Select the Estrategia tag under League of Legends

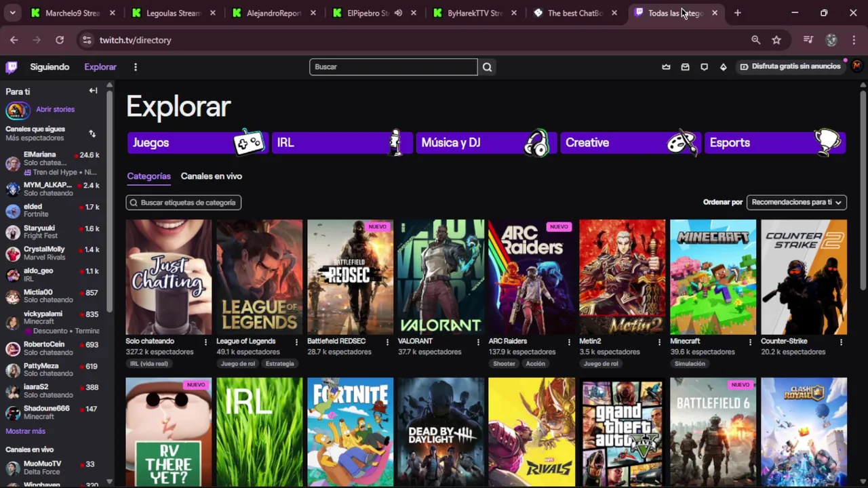click(x=280, y=363)
